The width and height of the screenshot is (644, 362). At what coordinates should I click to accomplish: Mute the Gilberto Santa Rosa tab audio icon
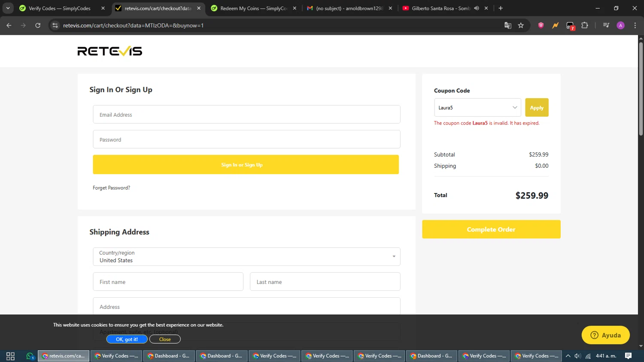477,8
